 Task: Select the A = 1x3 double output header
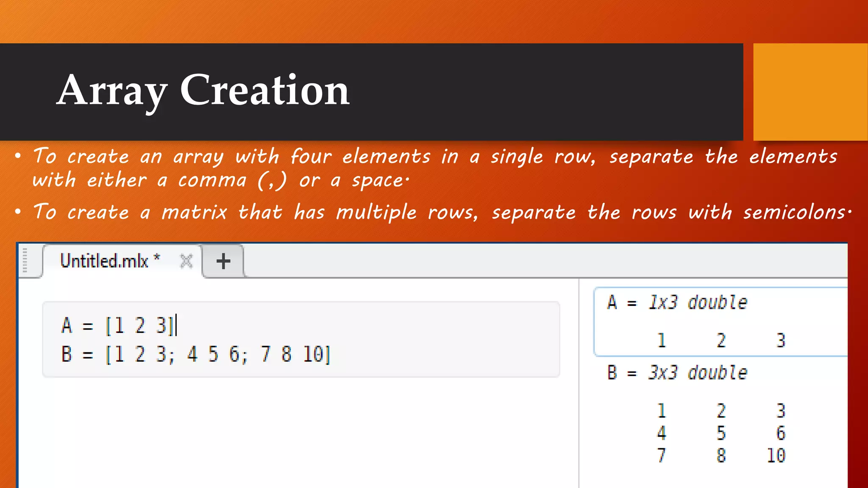(677, 302)
